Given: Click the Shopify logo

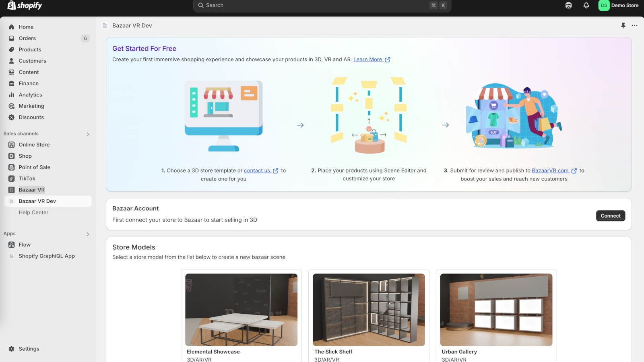Looking at the screenshot, I should [25, 5].
